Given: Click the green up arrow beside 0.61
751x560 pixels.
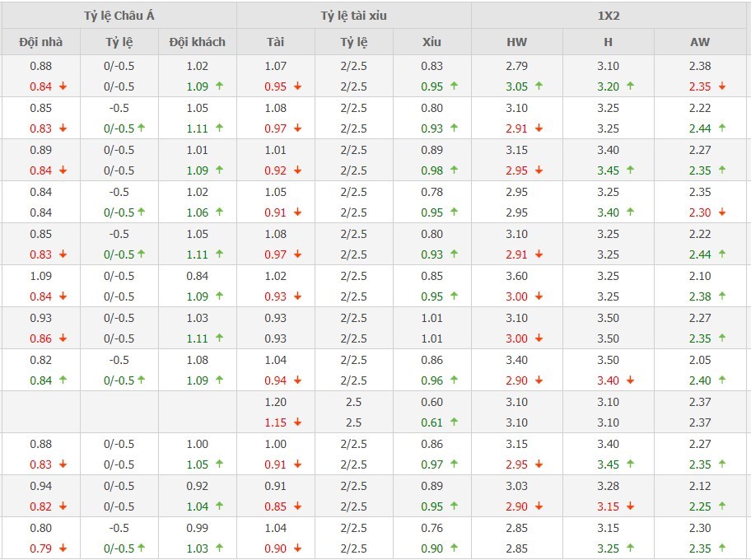Looking at the screenshot, I should pos(454,422).
